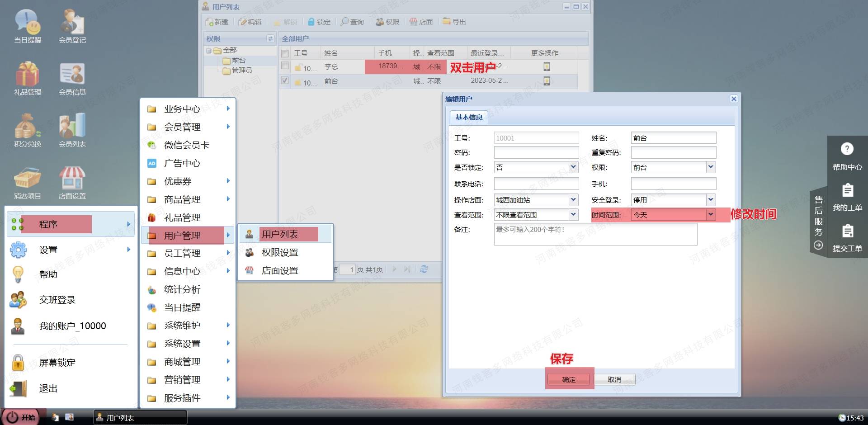868x425 pixels.
Task: Select the 管理员 folder in permission tree
Action: (x=237, y=71)
